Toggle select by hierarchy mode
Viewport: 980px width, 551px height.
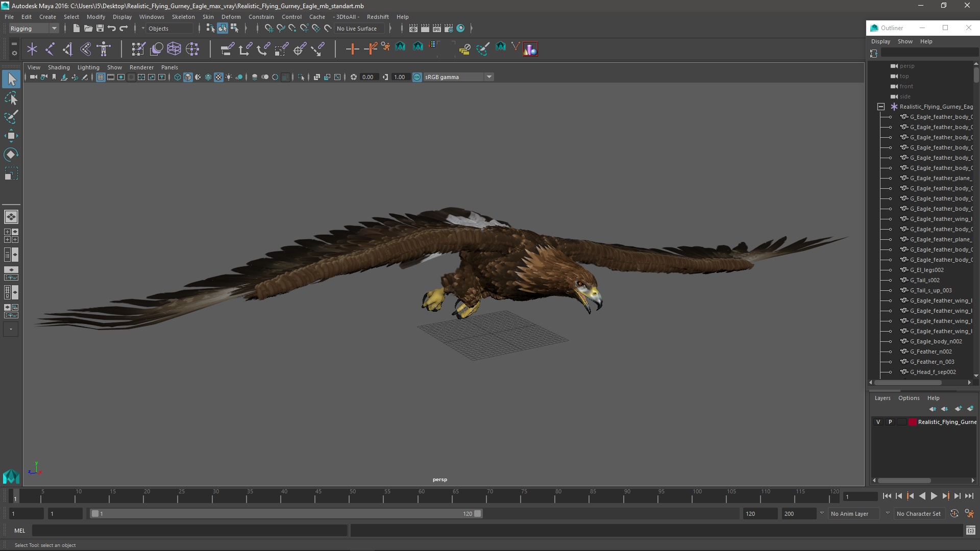pyautogui.click(x=210, y=28)
